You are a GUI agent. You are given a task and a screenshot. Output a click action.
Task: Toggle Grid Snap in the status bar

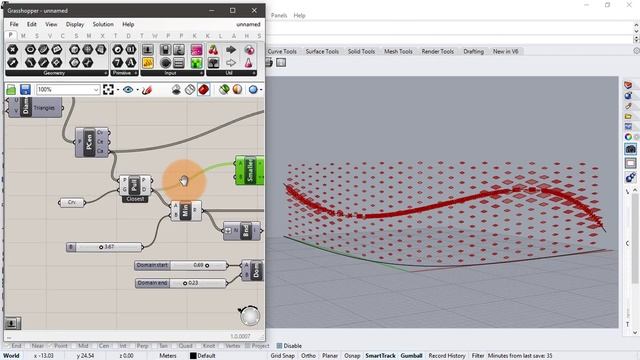pyautogui.click(x=282, y=356)
